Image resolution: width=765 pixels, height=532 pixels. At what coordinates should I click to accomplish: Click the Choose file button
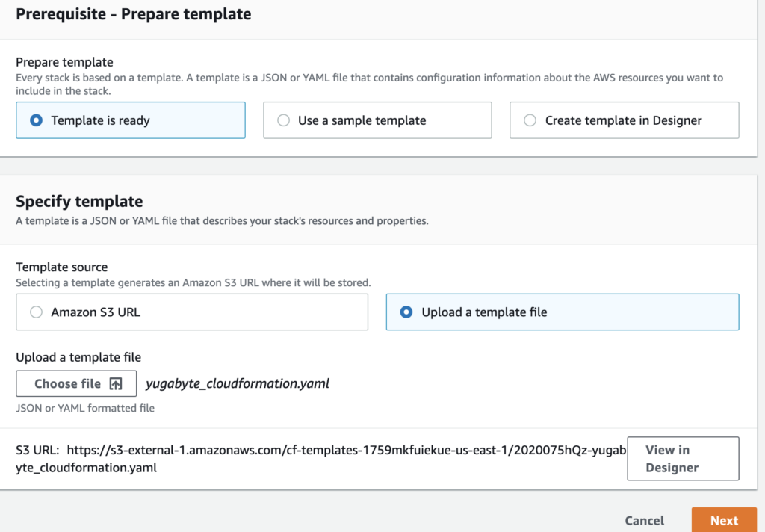76,383
